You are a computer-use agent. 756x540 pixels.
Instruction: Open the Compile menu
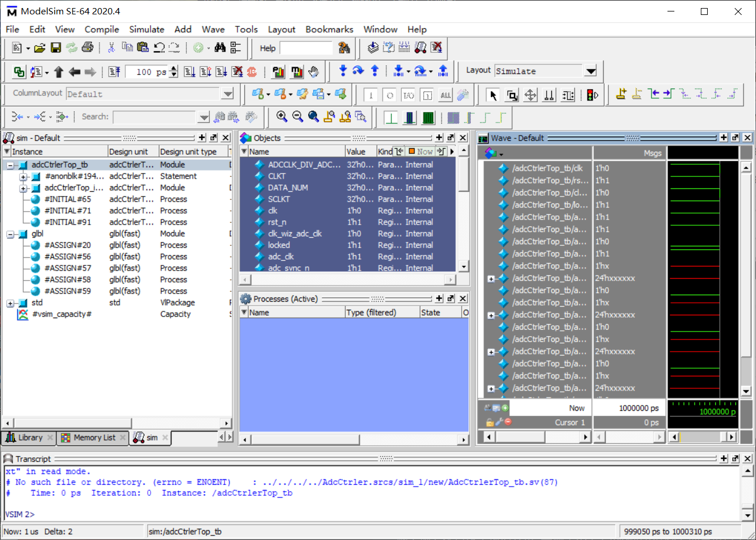pos(102,29)
